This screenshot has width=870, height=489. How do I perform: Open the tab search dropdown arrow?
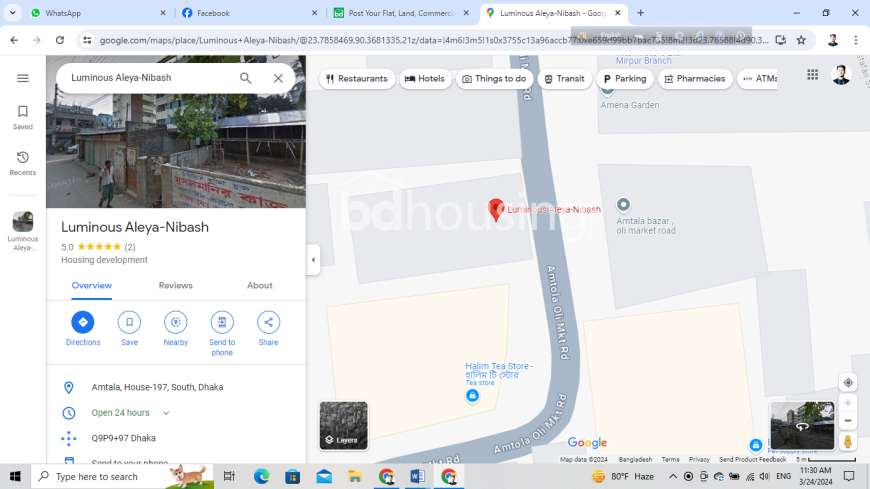coord(12,13)
